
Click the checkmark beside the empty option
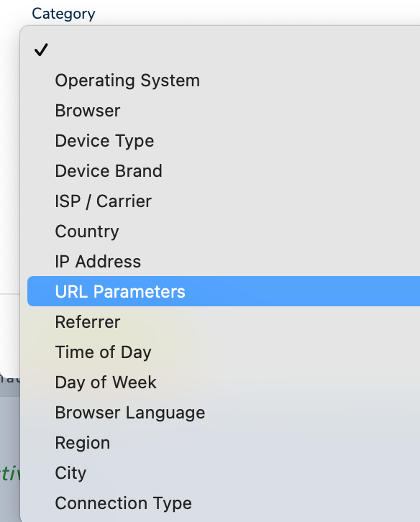[41, 50]
